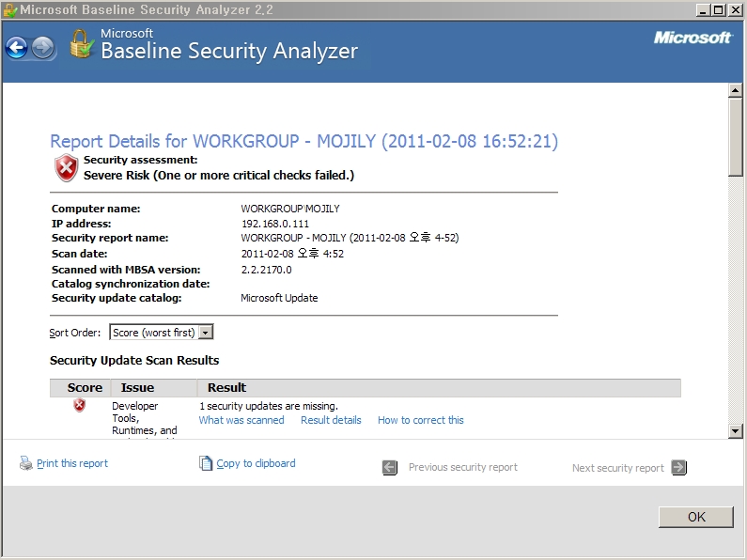The width and height of the screenshot is (747, 560).
Task: Open the Sort Order dropdown
Action: pos(205,333)
